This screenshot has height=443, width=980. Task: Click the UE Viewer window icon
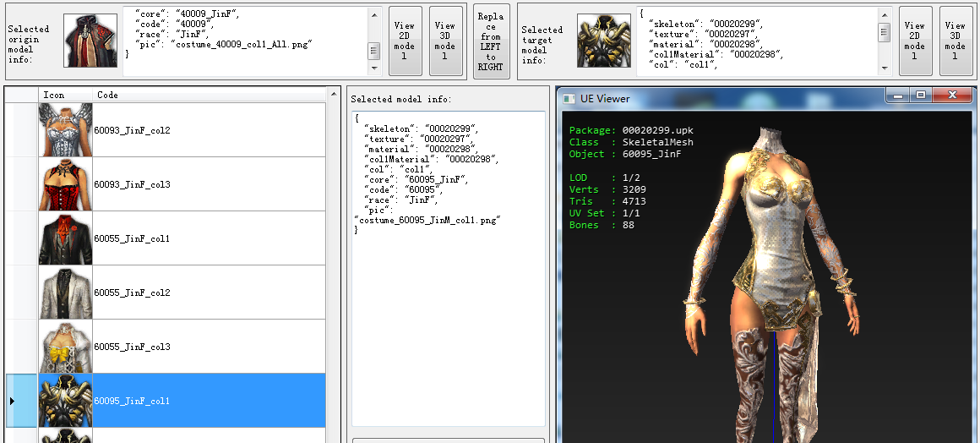pyautogui.click(x=569, y=98)
